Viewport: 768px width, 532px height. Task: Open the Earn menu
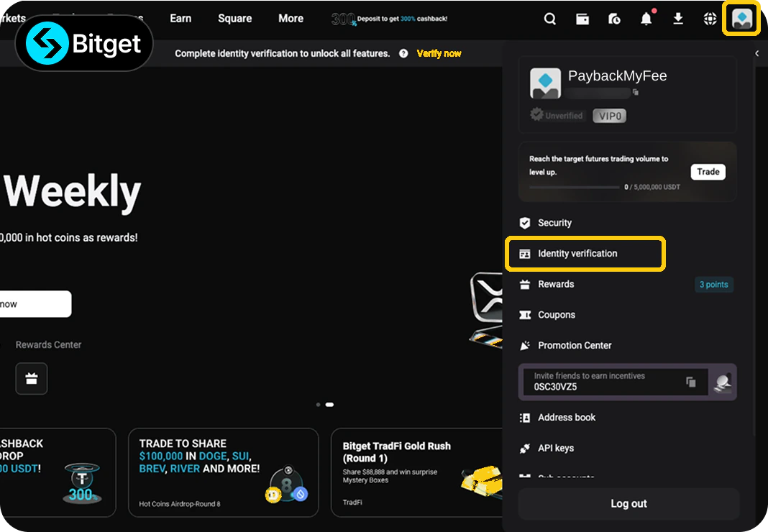[180, 19]
